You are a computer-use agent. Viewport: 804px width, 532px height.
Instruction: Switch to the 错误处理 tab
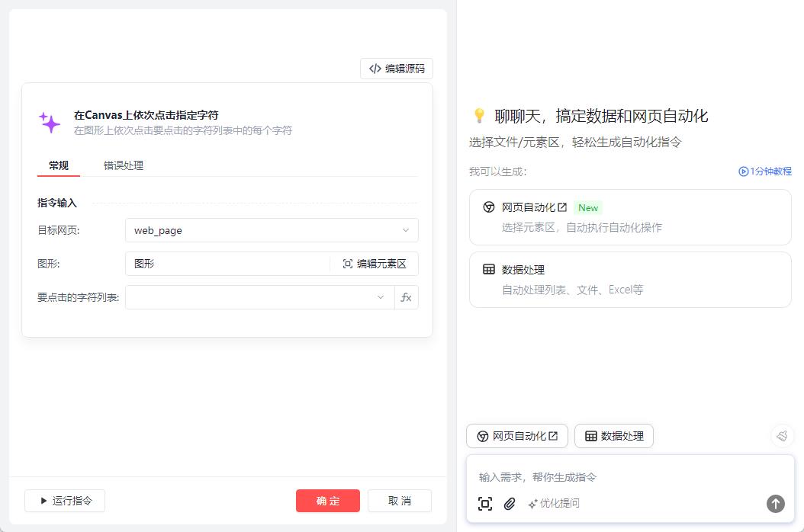(123, 165)
